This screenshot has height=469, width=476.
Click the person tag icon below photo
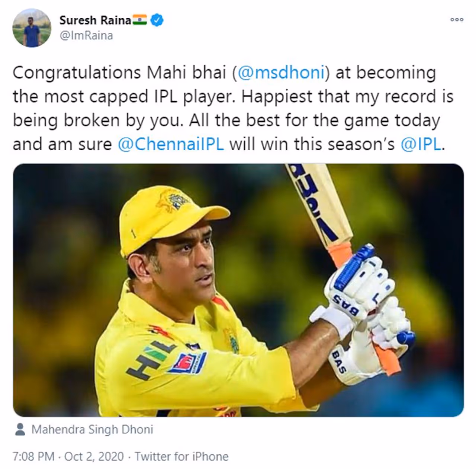(x=20, y=430)
